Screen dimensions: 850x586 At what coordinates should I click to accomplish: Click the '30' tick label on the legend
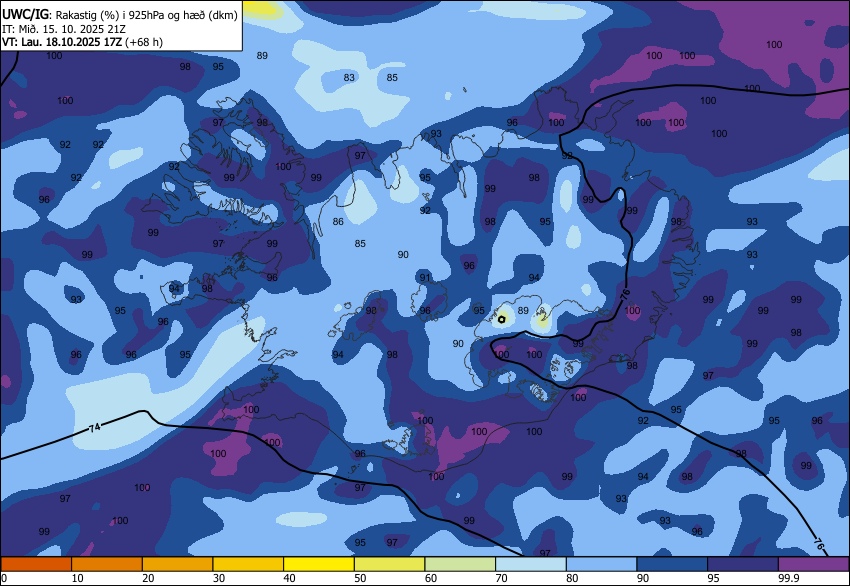[218, 578]
